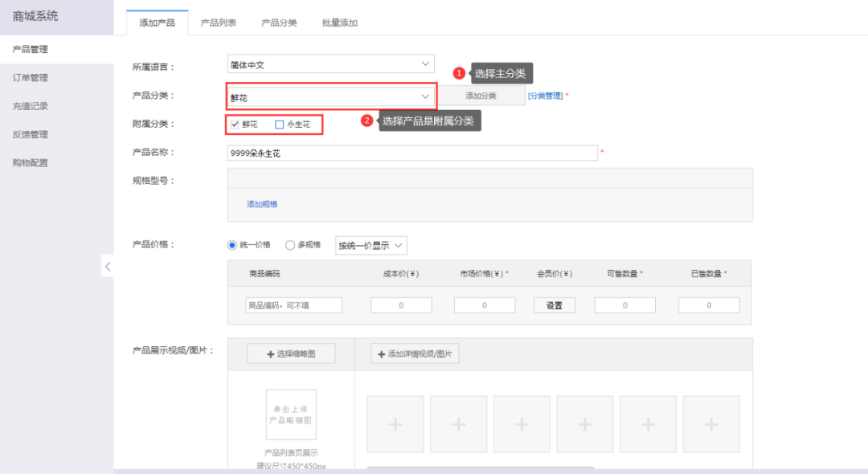Screen dimensions: 868x474
Task: Click the fourth empty detail image plus slot
Action: click(x=584, y=424)
